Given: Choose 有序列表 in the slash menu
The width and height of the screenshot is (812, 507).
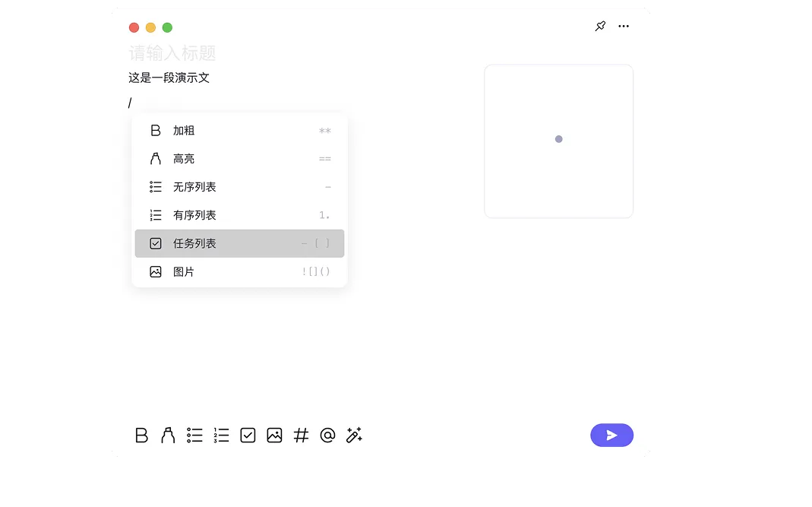Looking at the screenshot, I should click(240, 215).
